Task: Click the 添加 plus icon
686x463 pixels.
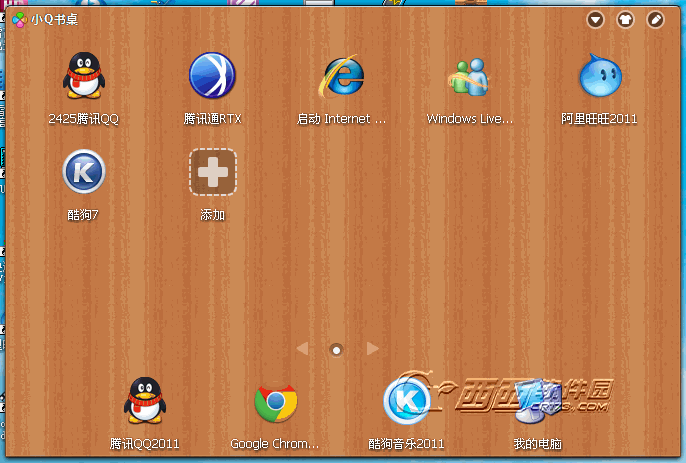Action: (x=213, y=172)
